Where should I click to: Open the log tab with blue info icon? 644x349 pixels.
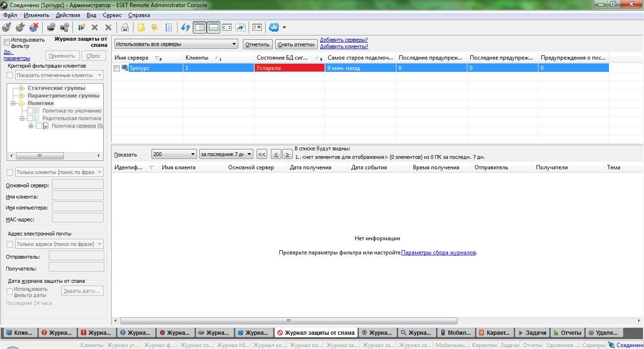(136, 332)
